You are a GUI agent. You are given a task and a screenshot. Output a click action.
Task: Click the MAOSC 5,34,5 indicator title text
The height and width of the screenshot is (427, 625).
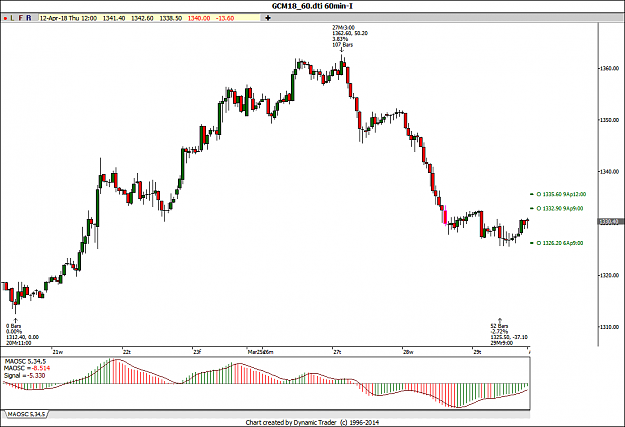pos(24,361)
